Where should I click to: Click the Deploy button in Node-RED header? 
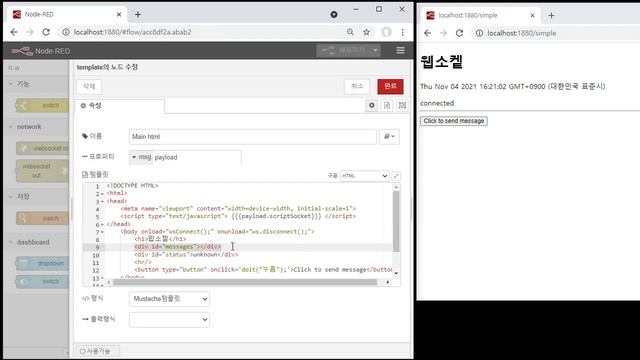[343, 51]
